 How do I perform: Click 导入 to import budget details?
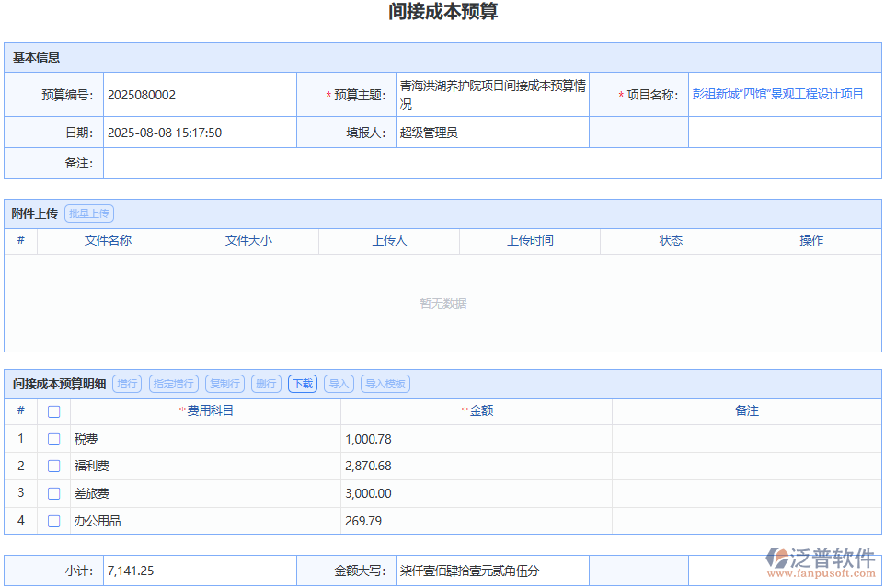click(x=338, y=384)
